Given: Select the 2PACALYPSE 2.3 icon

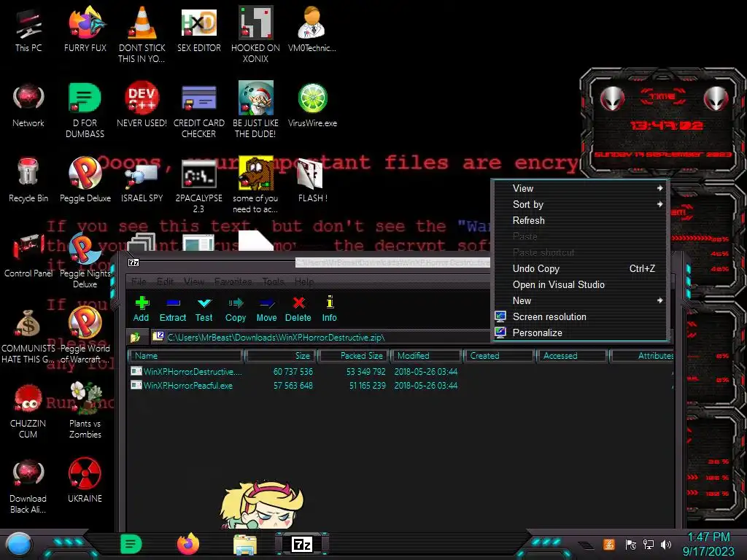Looking at the screenshot, I should coord(198,186).
